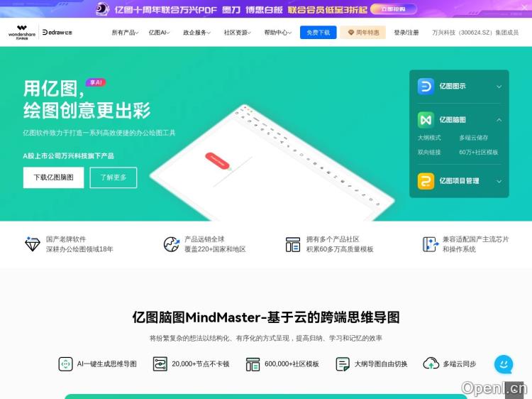Image resolution: width=532 pixels, height=399 pixels.
Task: Click the 双向链接 feature link
Action: (x=429, y=152)
